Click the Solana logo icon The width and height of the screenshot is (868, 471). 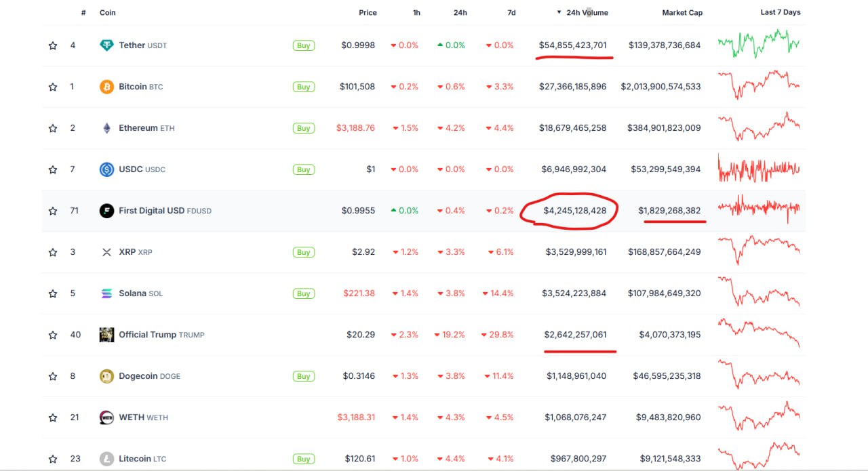(x=106, y=293)
